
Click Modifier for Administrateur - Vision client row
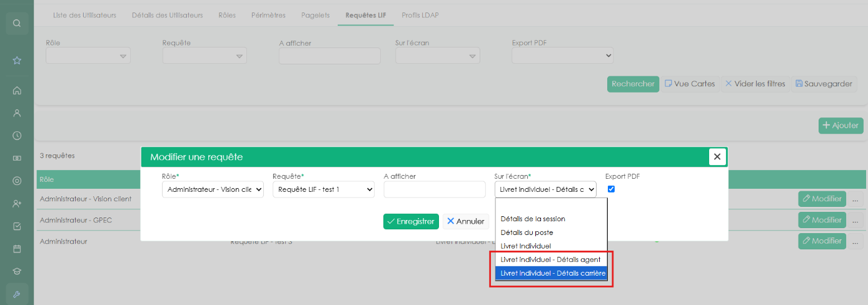tap(822, 199)
